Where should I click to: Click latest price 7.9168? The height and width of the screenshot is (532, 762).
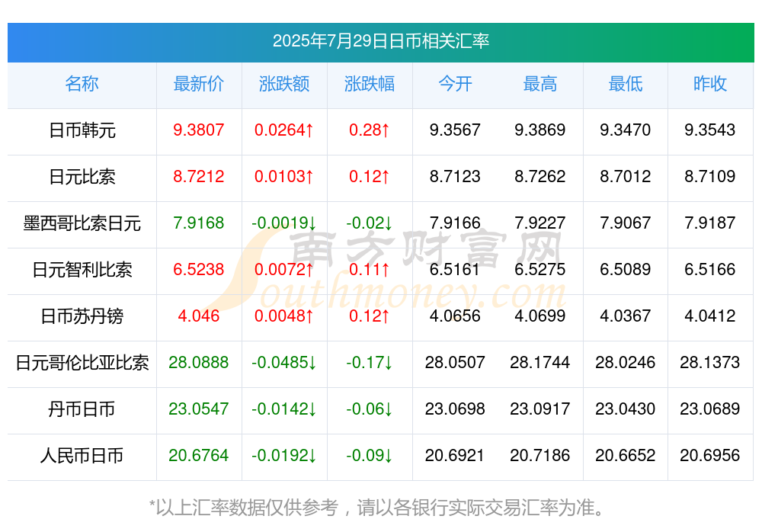pos(199,223)
